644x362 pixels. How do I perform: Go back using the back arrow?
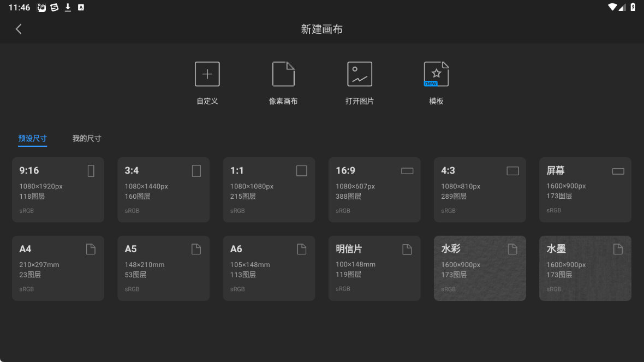(x=19, y=28)
